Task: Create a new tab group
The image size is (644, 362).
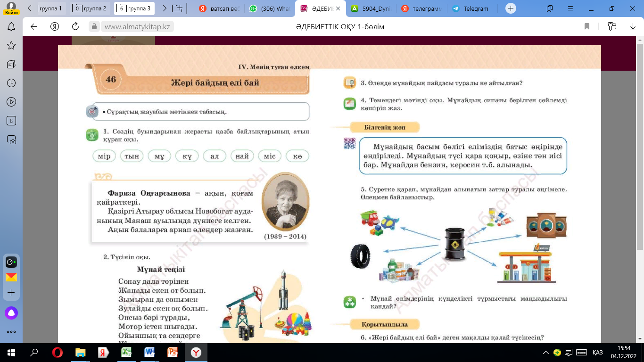Action: 177,8
